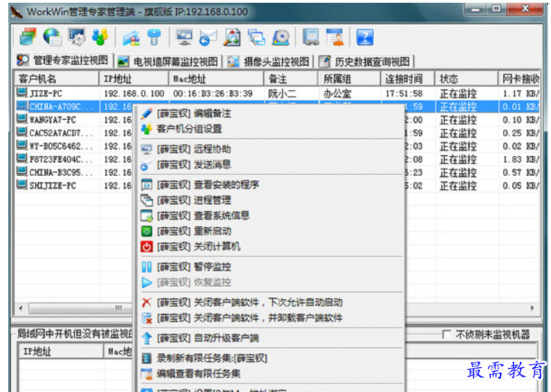Click the colorful people group toolbar icon
551x392 pixels.
coord(100,37)
